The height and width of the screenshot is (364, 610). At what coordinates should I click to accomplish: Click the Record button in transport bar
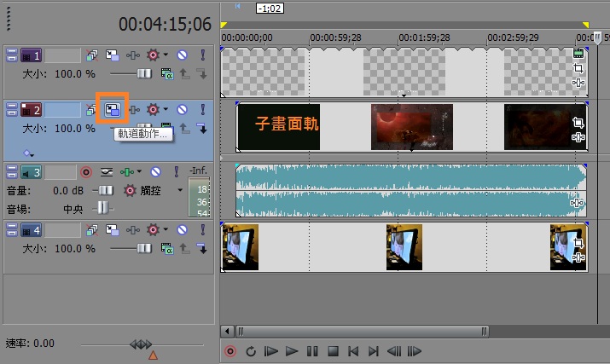pos(230,351)
